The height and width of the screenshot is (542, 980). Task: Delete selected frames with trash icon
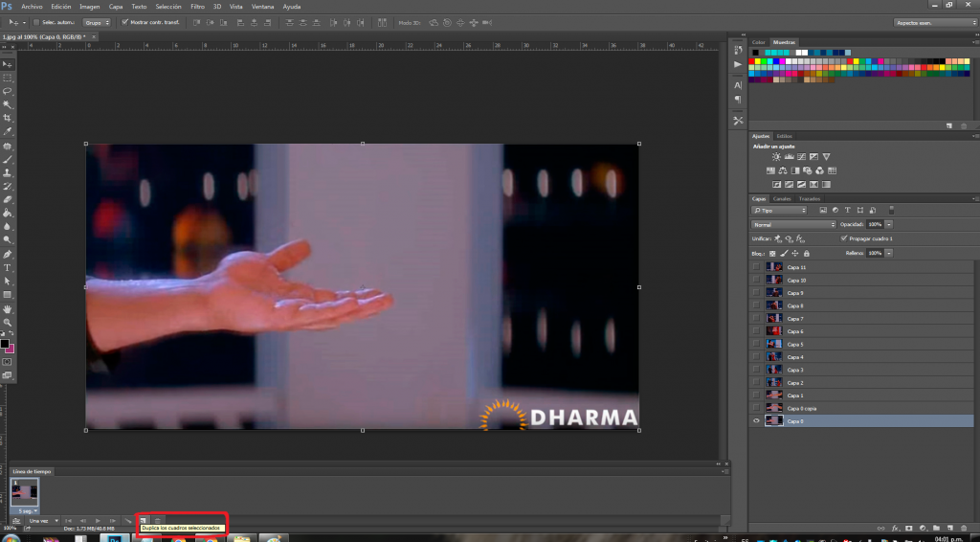[x=158, y=521]
